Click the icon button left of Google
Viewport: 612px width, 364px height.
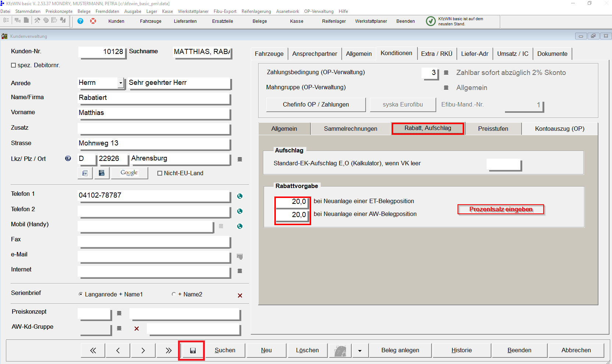coord(102,173)
